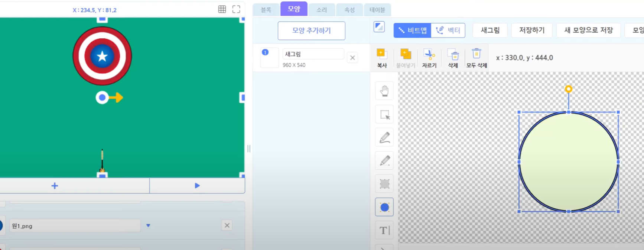Click the 모양 추가하기 button
Image resolution: width=644 pixels, height=250 pixels.
[311, 31]
